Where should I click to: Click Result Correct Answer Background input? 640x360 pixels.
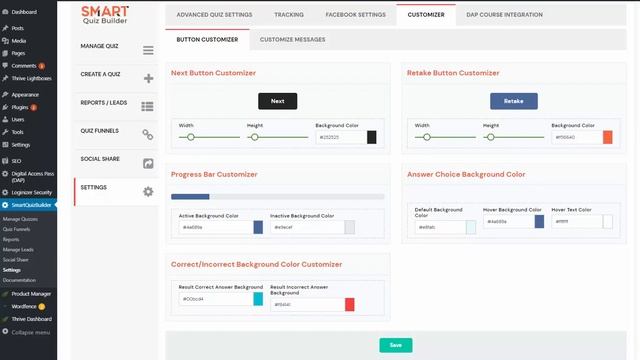pos(216,299)
